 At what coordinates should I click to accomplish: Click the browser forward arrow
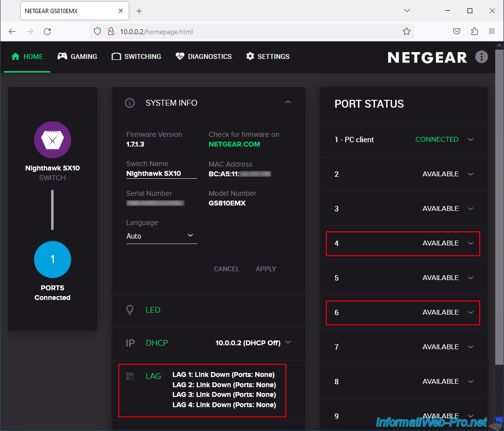pyautogui.click(x=30, y=32)
